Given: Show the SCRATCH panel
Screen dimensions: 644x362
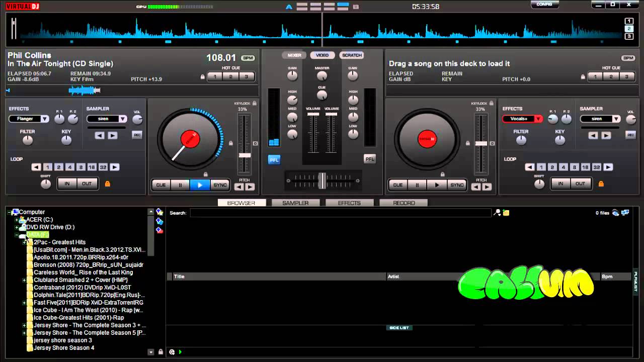Looking at the screenshot, I should point(352,55).
